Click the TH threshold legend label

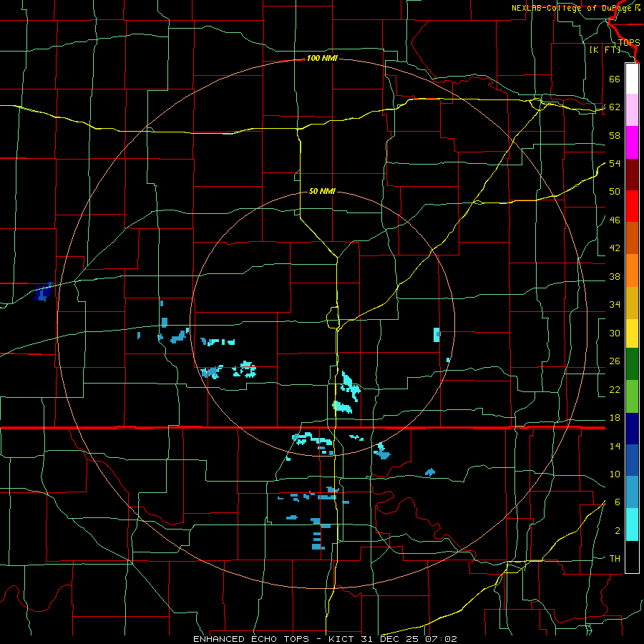pos(615,559)
